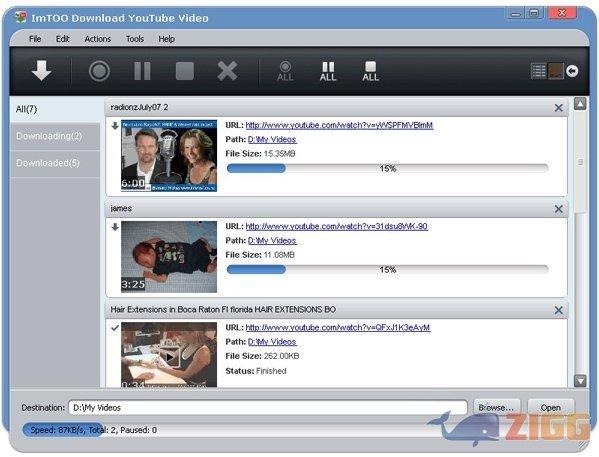Minimize the ImTOO window
Screen dimensions: 599x457
point(516,14)
